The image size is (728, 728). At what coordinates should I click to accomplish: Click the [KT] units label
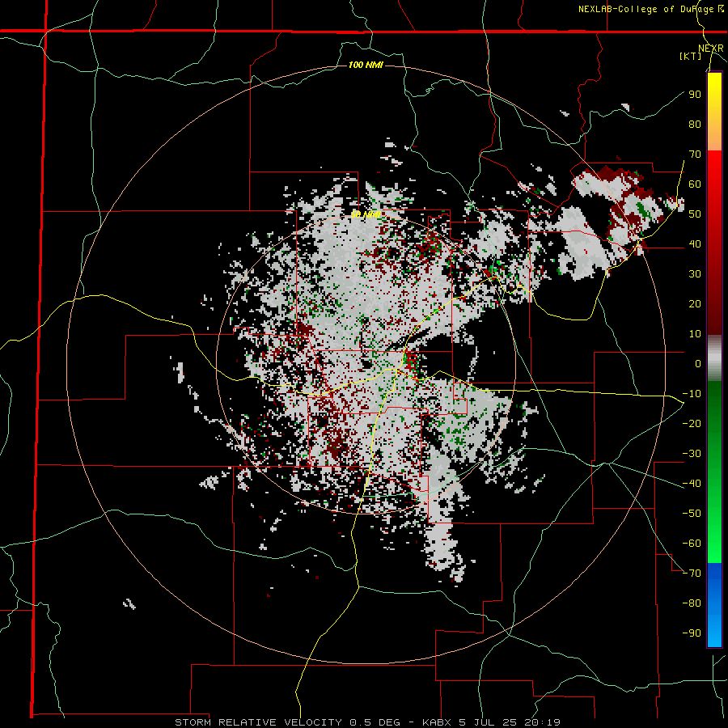pos(691,56)
